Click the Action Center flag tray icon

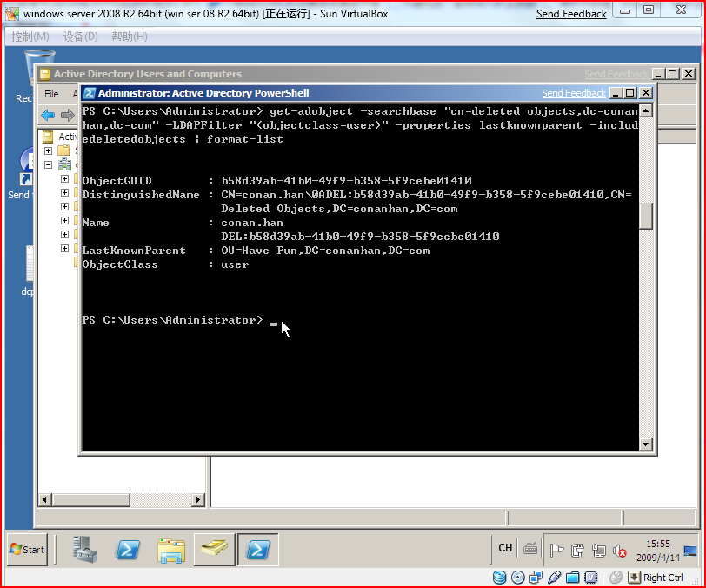[557, 550]
